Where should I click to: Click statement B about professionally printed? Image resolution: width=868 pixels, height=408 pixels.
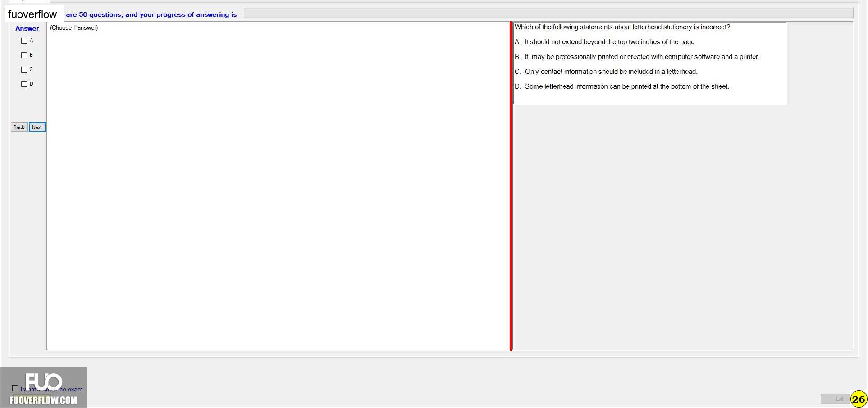(637, 57)
